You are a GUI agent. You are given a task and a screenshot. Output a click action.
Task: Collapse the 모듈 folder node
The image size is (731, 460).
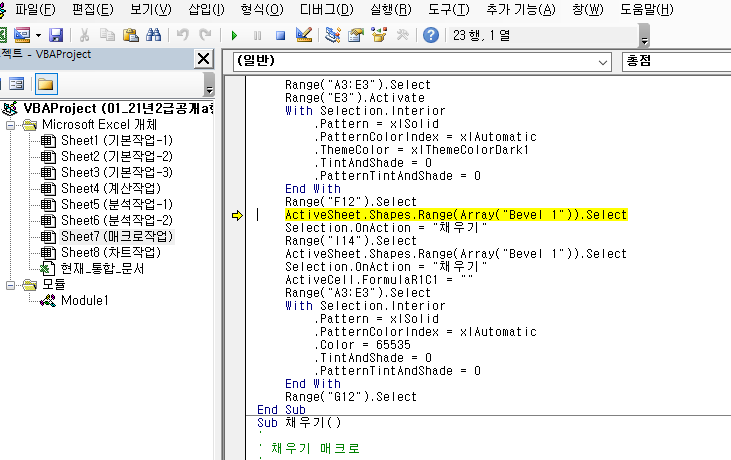pos(10,285)
